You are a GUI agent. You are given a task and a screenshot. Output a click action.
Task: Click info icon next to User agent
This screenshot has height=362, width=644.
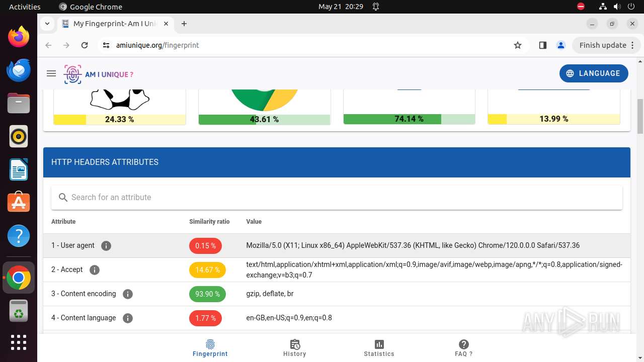point(106,246)
